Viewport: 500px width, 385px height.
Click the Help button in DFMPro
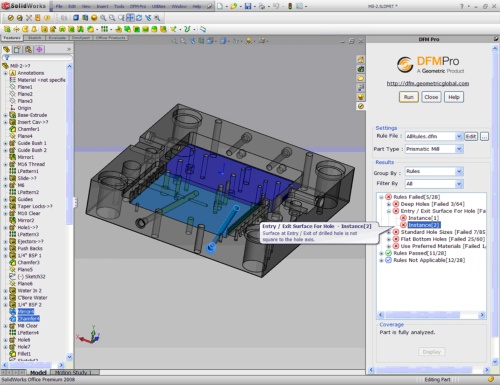click(454, 97)
